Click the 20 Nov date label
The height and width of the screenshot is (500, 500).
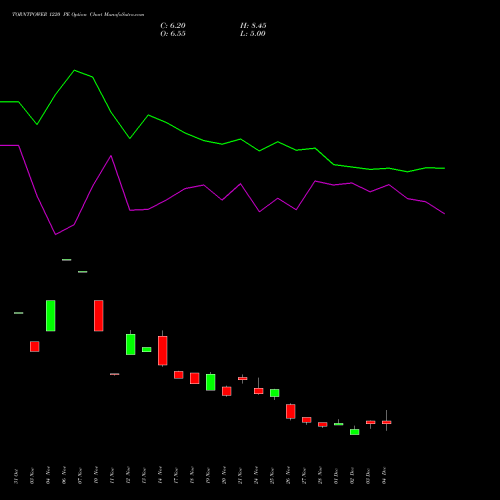click(224, 475)
